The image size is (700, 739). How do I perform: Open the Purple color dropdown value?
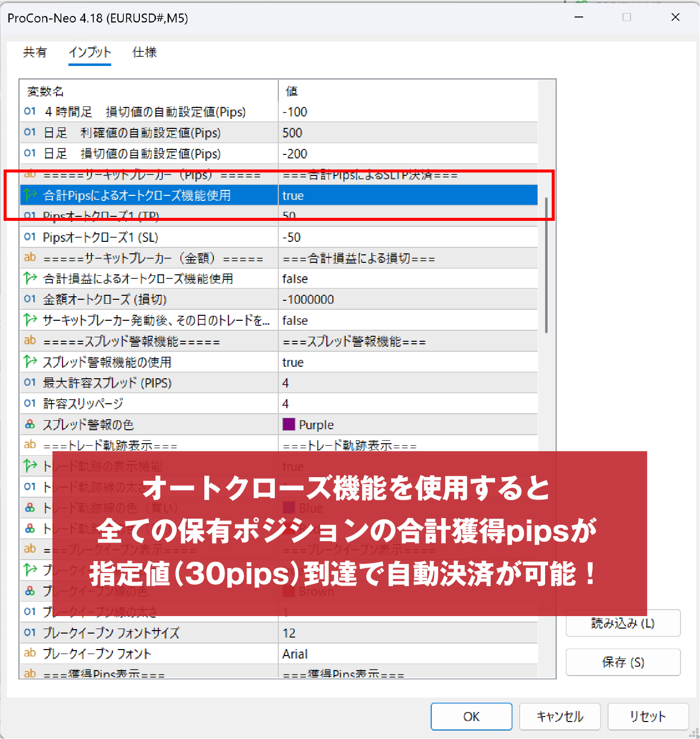point(408,425)
